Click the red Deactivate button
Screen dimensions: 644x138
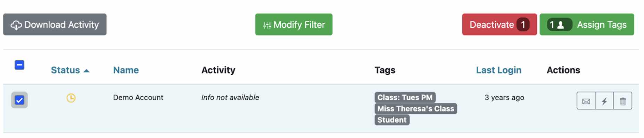tap(499, 24)
